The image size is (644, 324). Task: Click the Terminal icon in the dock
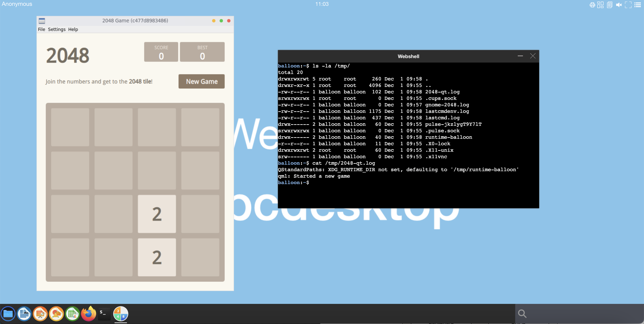[x=104, y=314]
